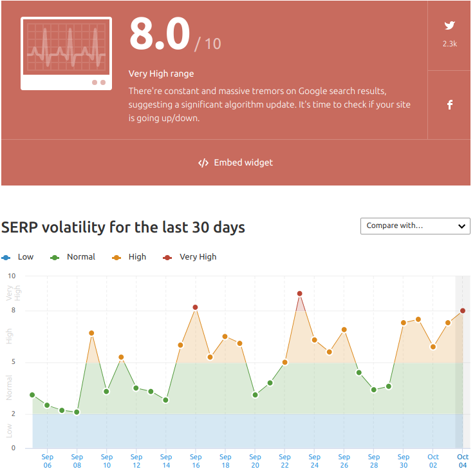Click the heartbeat monitor sensor icon
Screen dimensions: 475x476
[x=67, y=53]
